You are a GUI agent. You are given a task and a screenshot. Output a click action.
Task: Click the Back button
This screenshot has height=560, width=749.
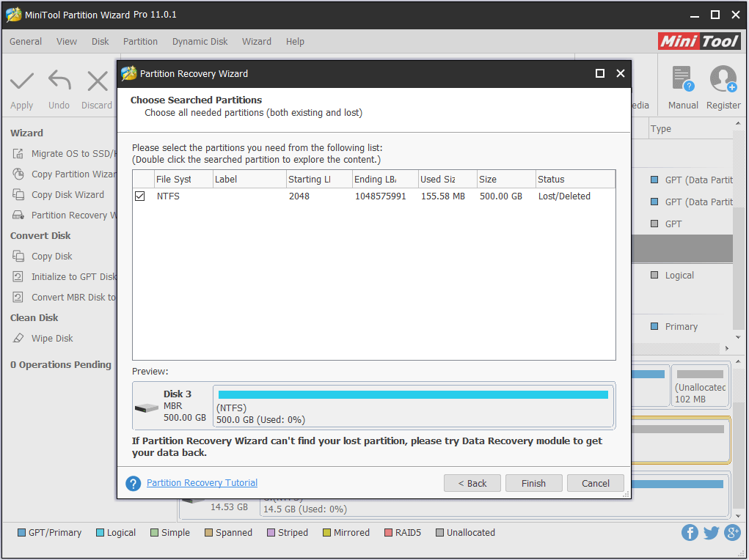tap(472, 484)
